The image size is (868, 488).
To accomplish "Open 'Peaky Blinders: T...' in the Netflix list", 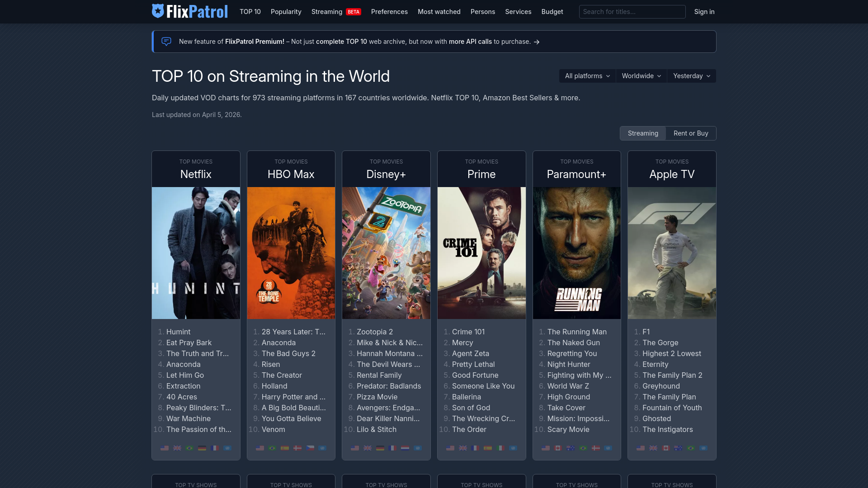I will tap(199, 408).
